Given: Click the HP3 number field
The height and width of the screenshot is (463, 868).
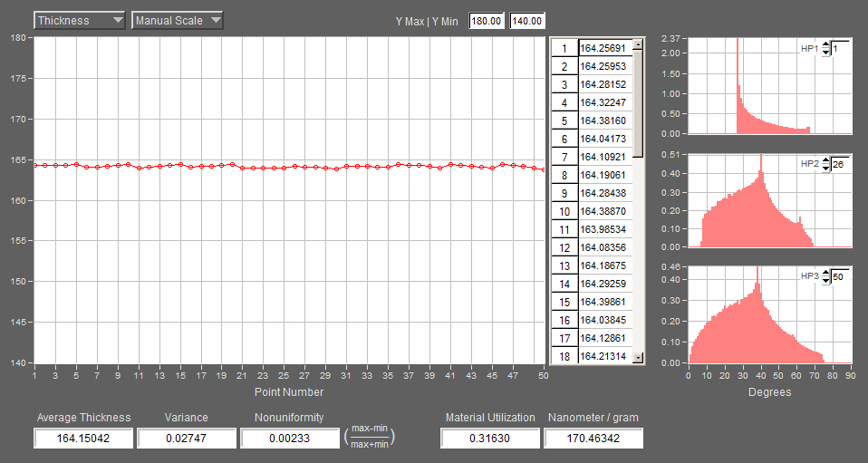Looking at the screenshot, I should (x=841, y=276).
